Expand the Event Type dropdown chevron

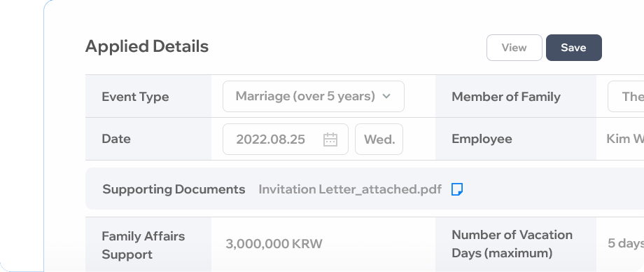click(386, 96)
